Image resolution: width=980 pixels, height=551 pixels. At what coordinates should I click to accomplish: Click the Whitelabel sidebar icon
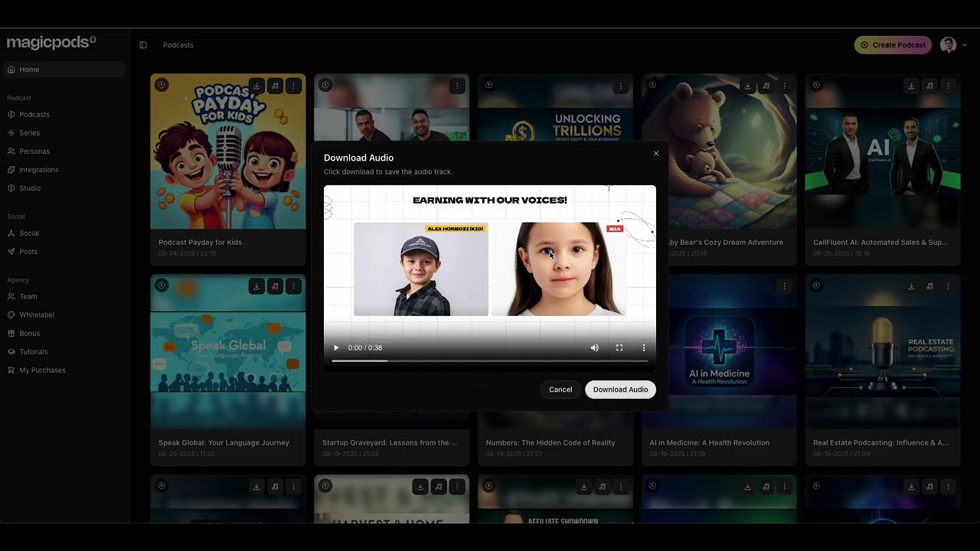(11, 315)
